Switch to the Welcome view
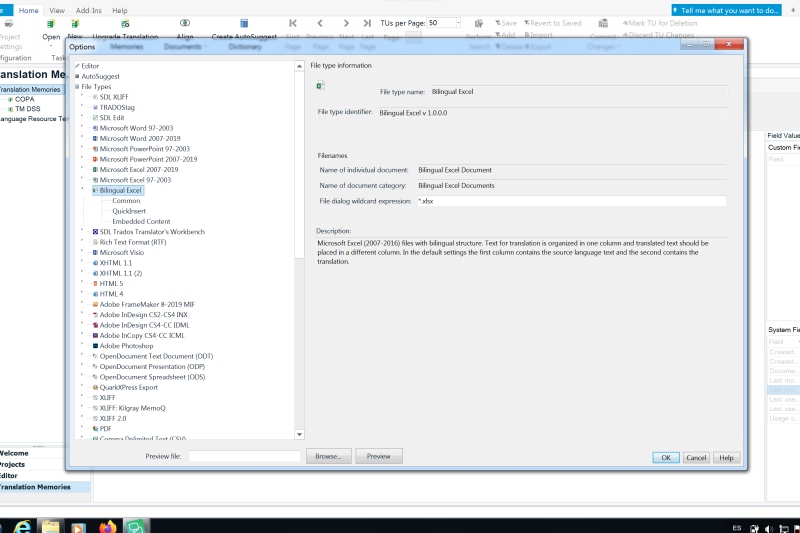Viewport: 800px width, 533px height. pyautogui.click(x=14, y=453)
